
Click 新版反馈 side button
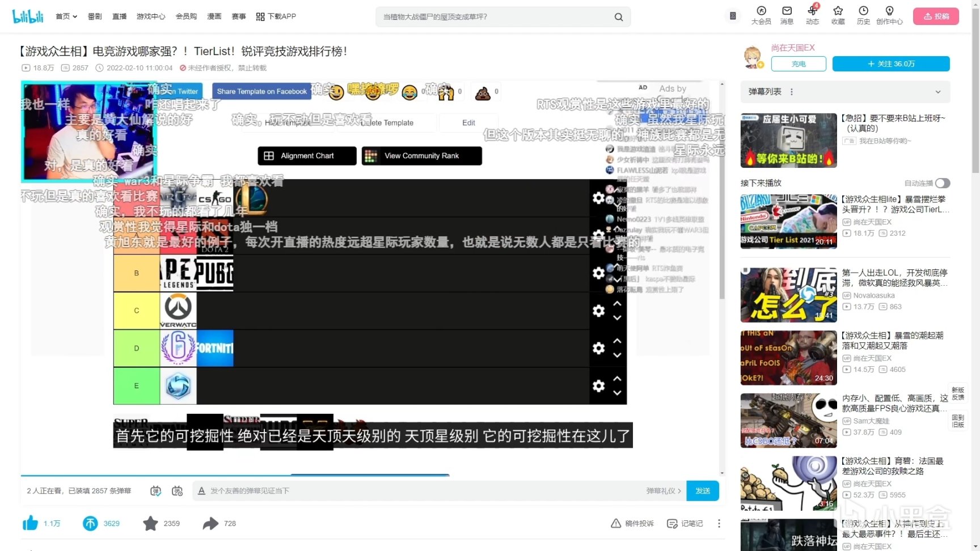[x=958, y=394]
